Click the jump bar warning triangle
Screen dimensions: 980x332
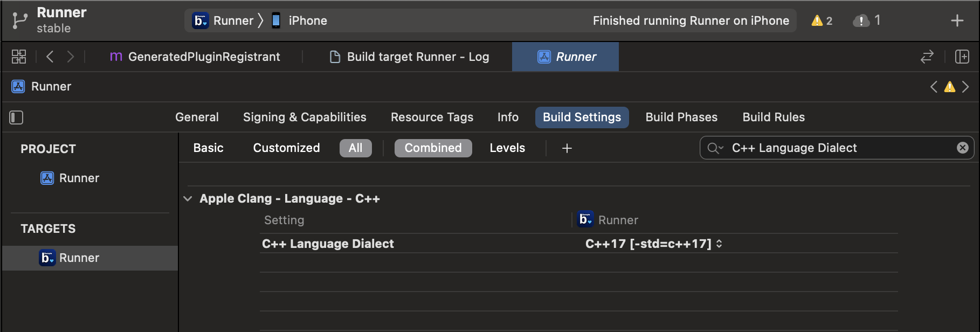pos(950,86)
